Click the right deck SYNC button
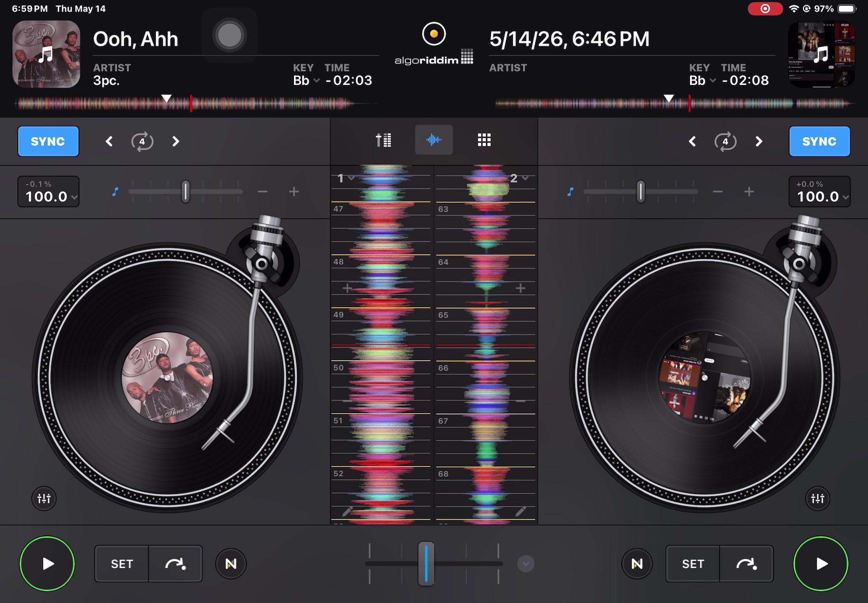The image size is (868, 603). click(819, 141)
